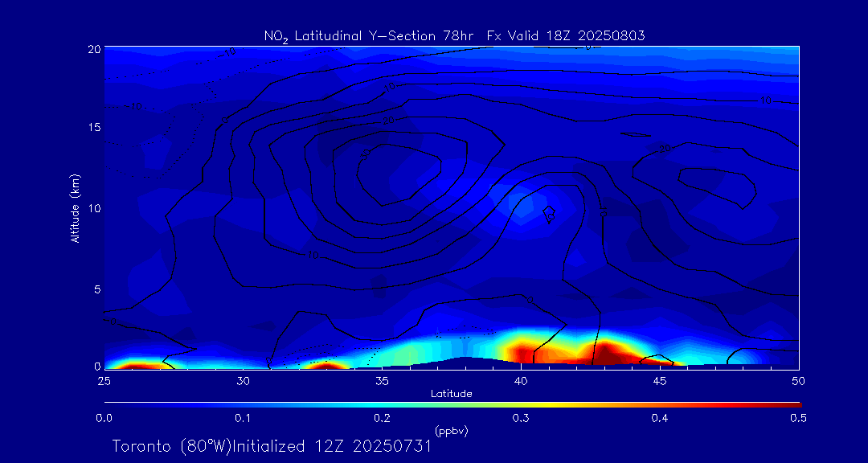Click the 0.0 color scale label
This screenshot has width=868, height=463.
tap(104, 418)
